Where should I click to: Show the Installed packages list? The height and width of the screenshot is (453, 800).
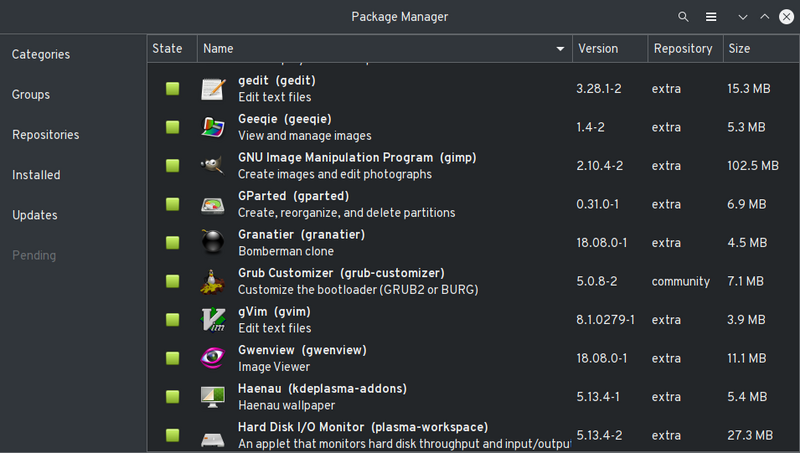point(36,175)
